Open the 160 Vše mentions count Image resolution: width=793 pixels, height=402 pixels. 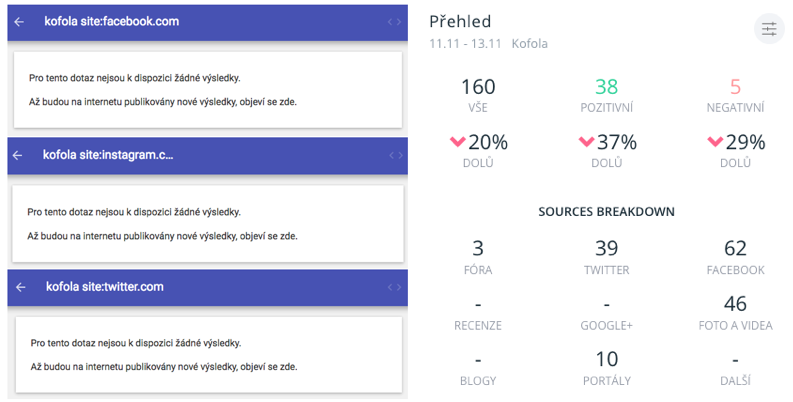479,87
